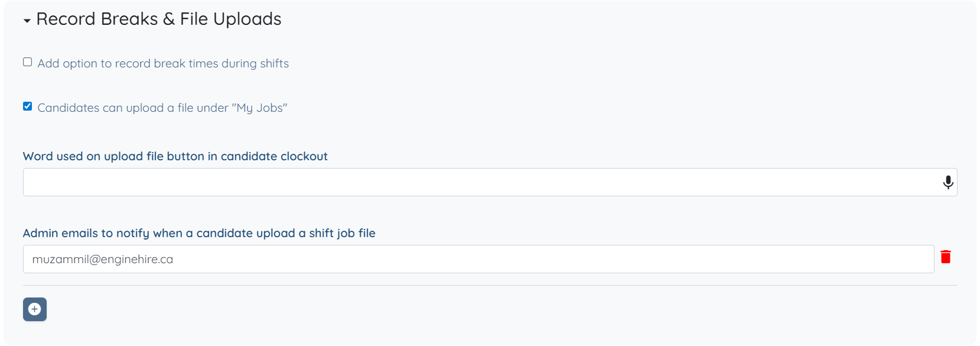Click the 'Word used on upload file button' label
Screen dimensions: 980x346
175,156
